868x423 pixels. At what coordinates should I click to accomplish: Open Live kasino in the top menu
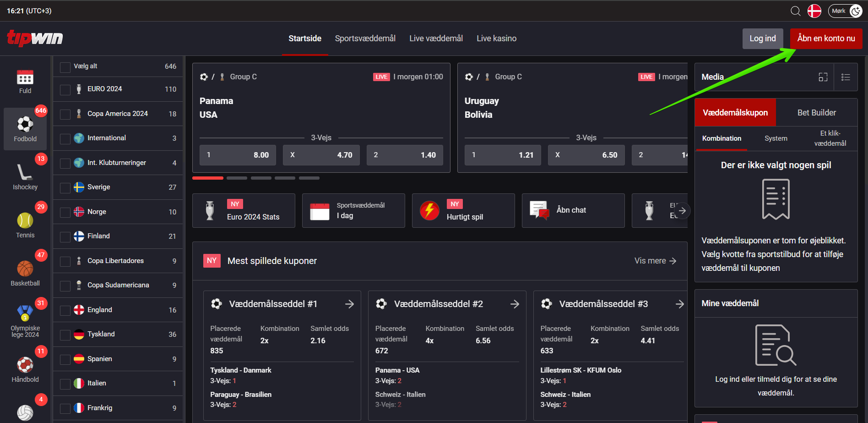(x=497, y=38)
